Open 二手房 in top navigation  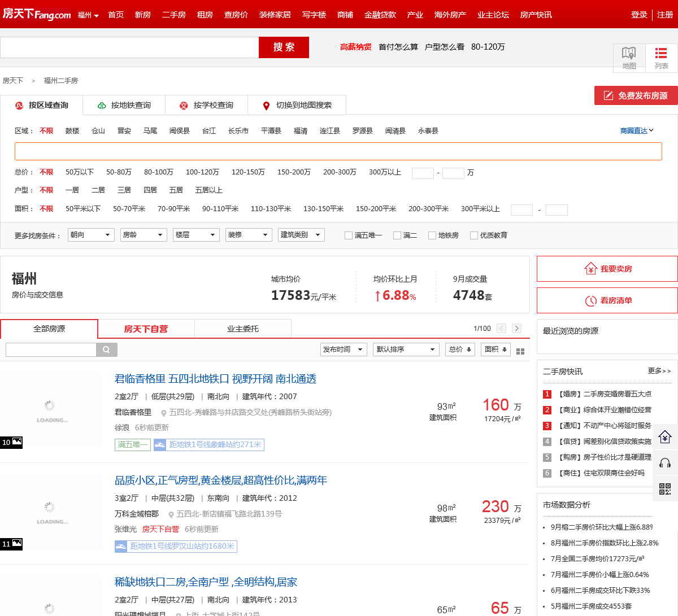tap(174, 15)
